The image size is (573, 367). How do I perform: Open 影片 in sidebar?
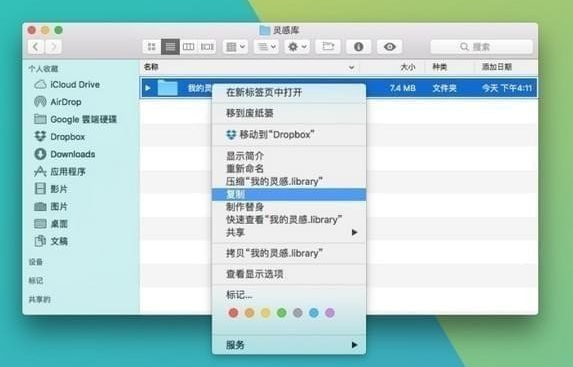coord(51,189)
